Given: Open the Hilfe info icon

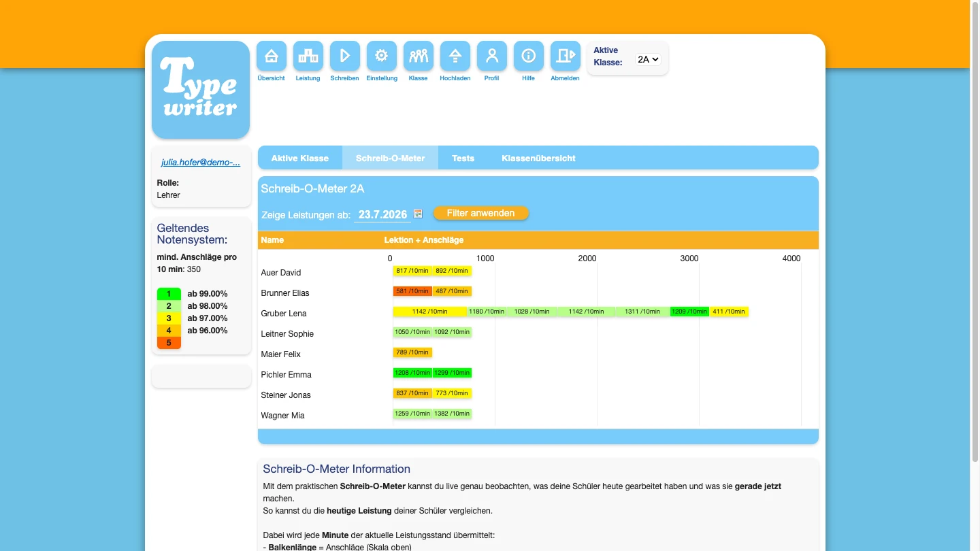Looking at the screenshot, I should (529, 56).
